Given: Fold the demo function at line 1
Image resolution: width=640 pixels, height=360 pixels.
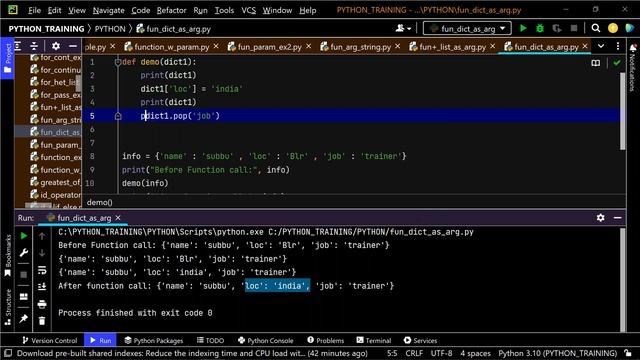Looking at the screenshot, I should [118, 62].
